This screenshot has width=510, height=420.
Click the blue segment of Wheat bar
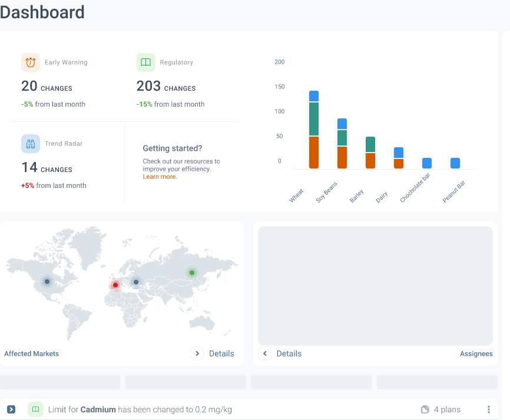[x=314, y=96]
